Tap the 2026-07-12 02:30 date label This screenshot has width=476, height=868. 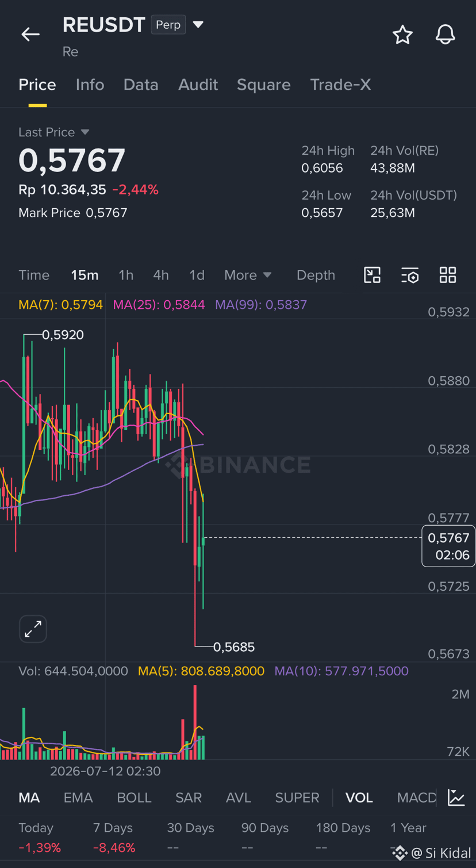coord(105,771)
